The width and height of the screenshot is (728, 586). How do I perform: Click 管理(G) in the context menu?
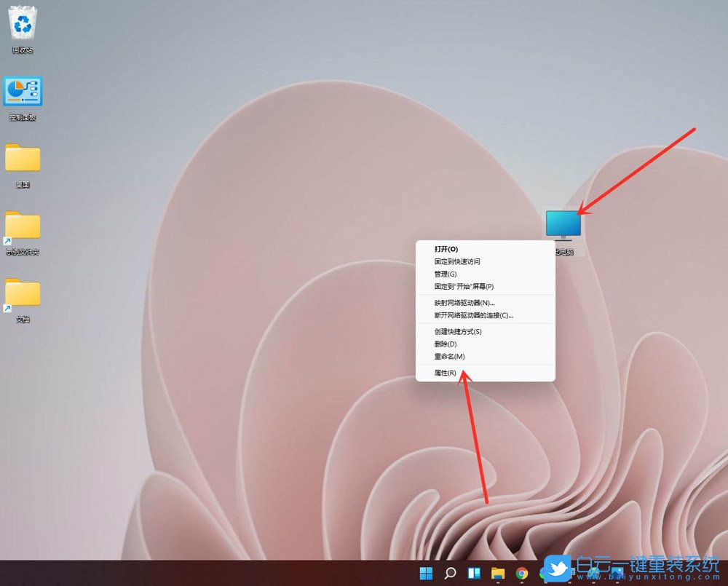pos(446,274)
